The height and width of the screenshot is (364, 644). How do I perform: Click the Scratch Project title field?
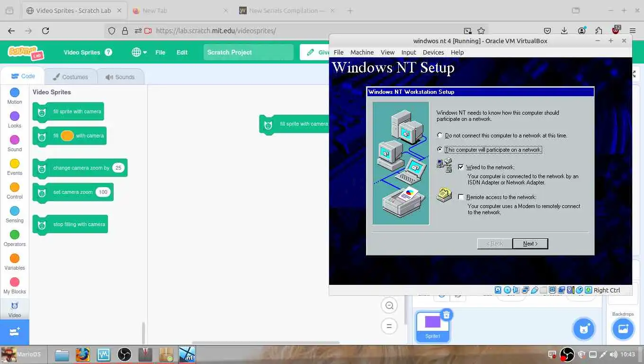tap(249, 52)
